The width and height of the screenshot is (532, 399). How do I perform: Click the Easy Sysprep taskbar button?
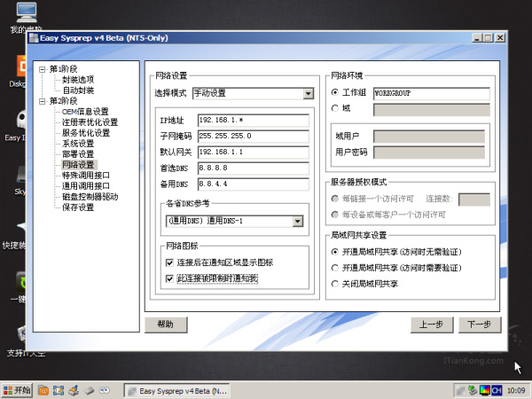176,391
